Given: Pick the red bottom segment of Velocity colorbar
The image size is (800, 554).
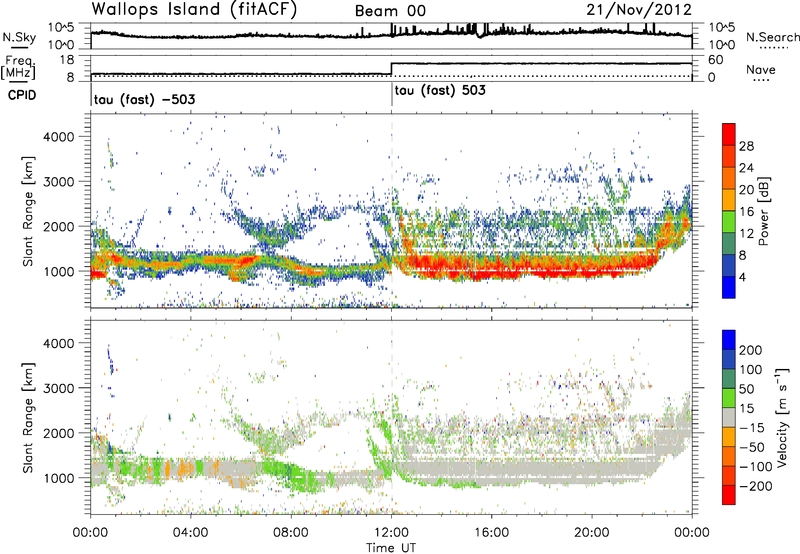Looking at the screenshot, I should (x=729, y=495).
